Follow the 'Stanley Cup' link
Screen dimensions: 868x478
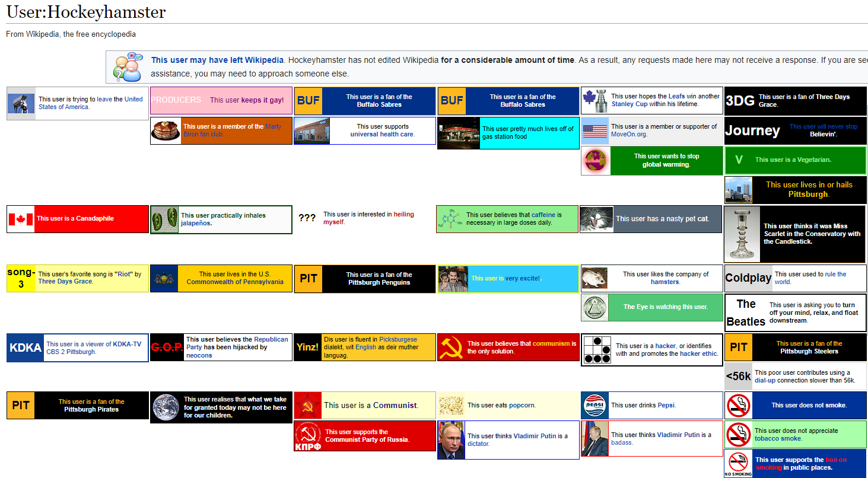pos(631,104)
